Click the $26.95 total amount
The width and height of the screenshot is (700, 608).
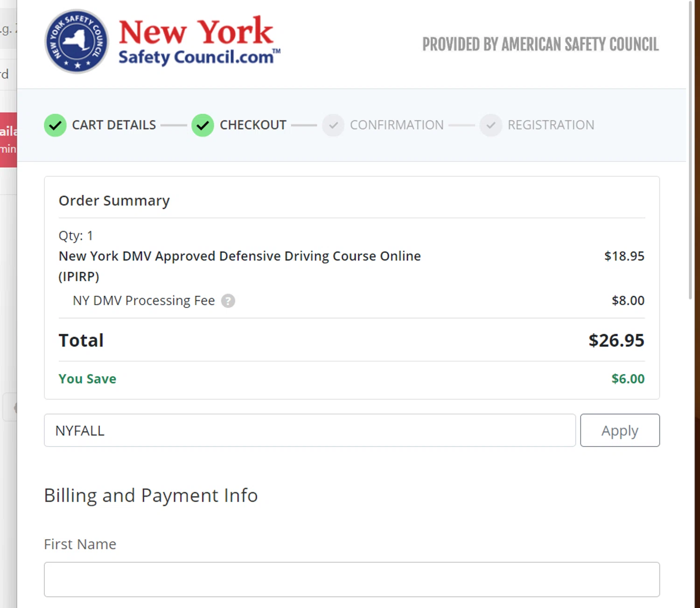pyautogui.click(x=616, y=341)
